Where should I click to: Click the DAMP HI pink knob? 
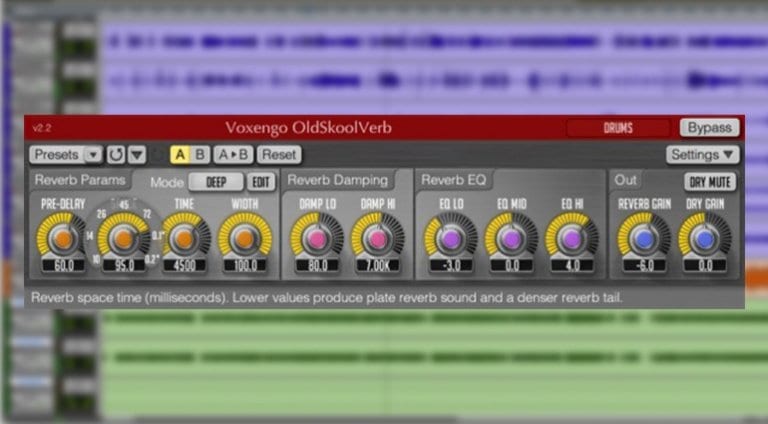coord(378,239)
